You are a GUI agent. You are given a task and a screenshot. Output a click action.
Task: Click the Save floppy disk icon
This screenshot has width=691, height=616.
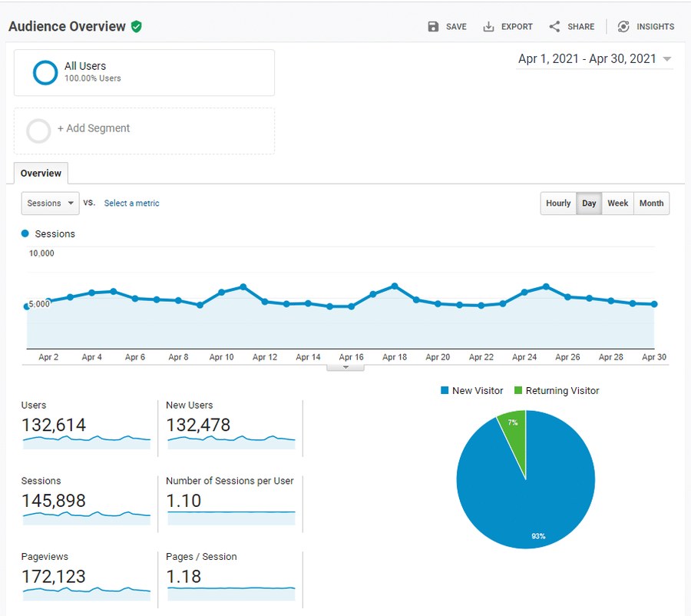[433, 26]
